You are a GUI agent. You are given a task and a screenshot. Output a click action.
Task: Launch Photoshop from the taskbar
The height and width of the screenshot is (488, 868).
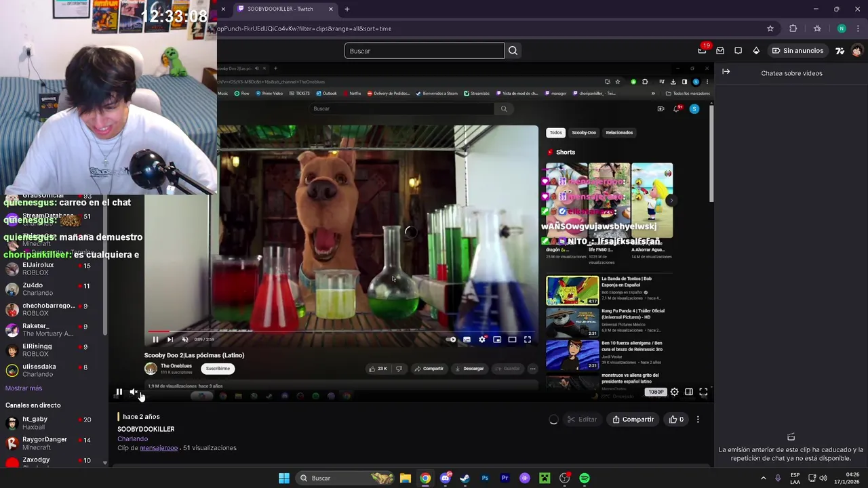(x=485, y=478)
